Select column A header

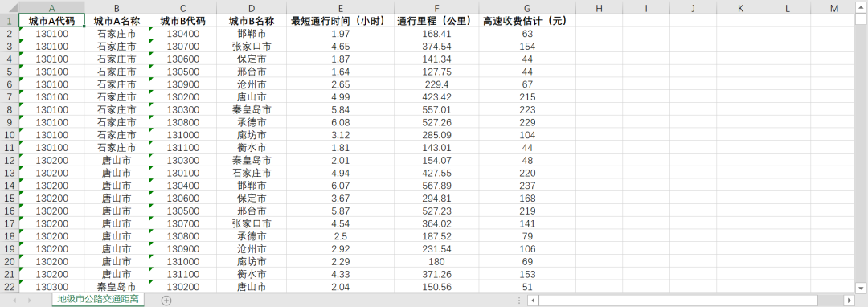coord(51,8)
